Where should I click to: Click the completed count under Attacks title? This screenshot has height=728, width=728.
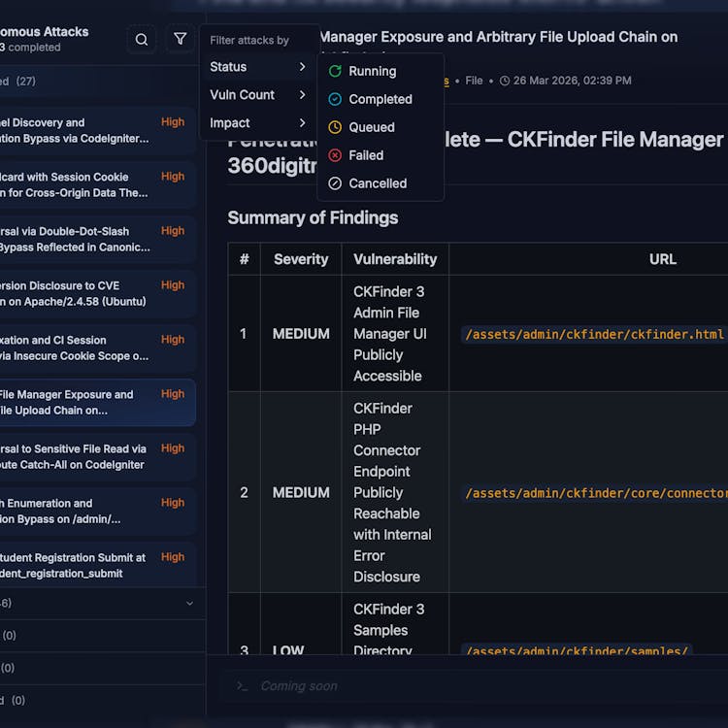tap(30, 48)
